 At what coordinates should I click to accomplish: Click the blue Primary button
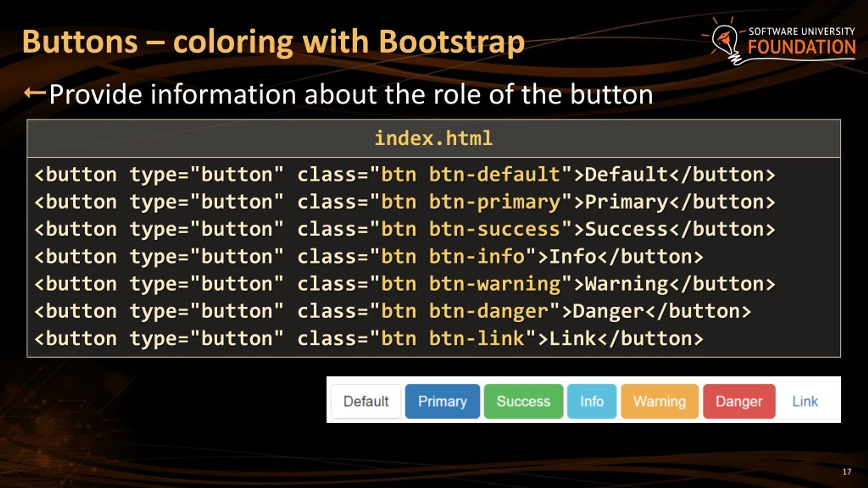tap(442, 401)
